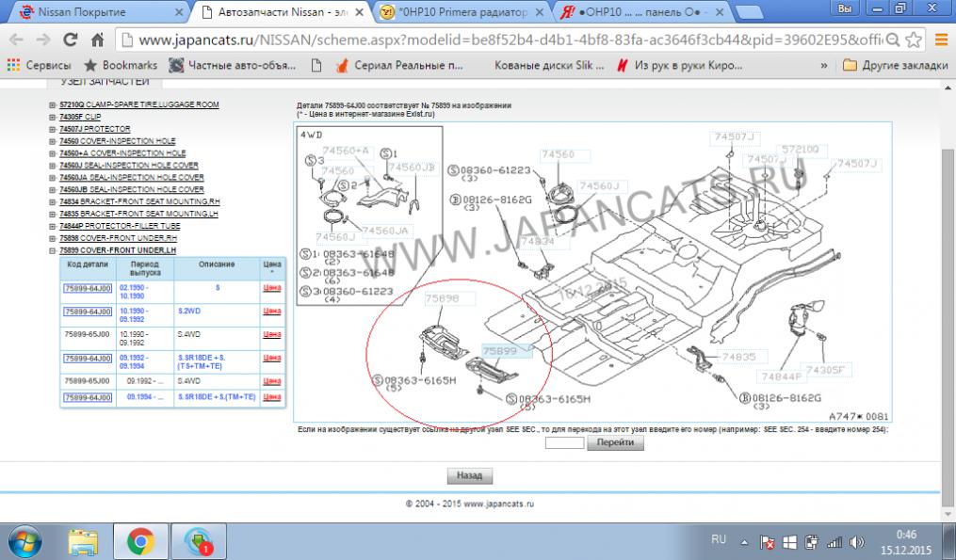Select part 75899-64J00 for S.2WD row

coord(88,312)
